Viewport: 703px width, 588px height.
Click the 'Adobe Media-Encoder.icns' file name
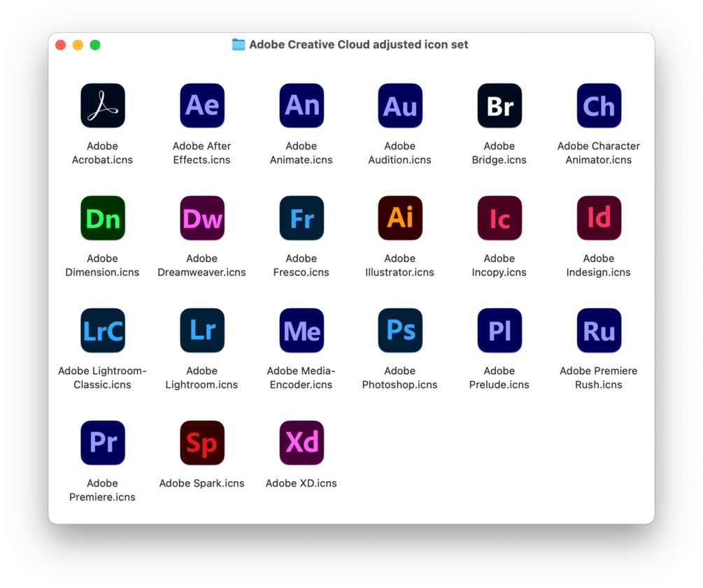click(x=301, y=378)
